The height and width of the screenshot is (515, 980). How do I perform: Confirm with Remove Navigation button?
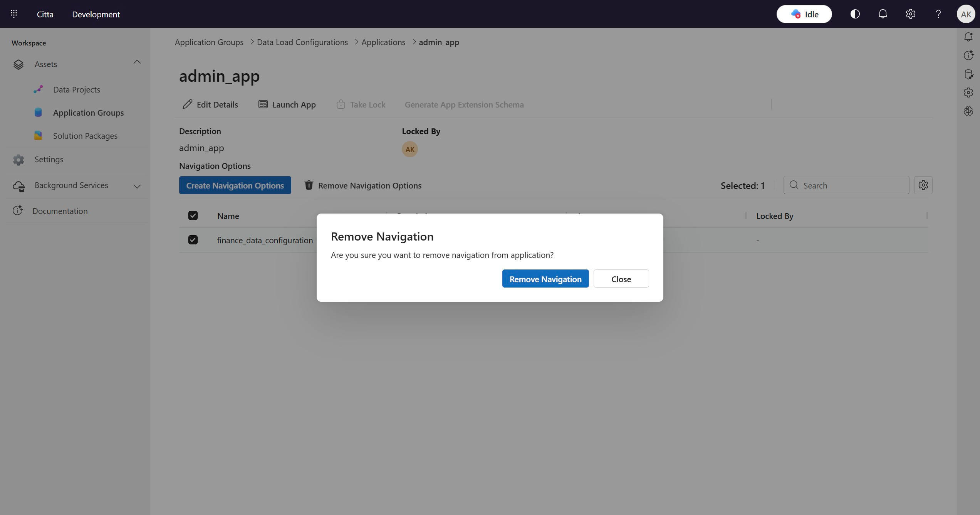tap(545, 279)
